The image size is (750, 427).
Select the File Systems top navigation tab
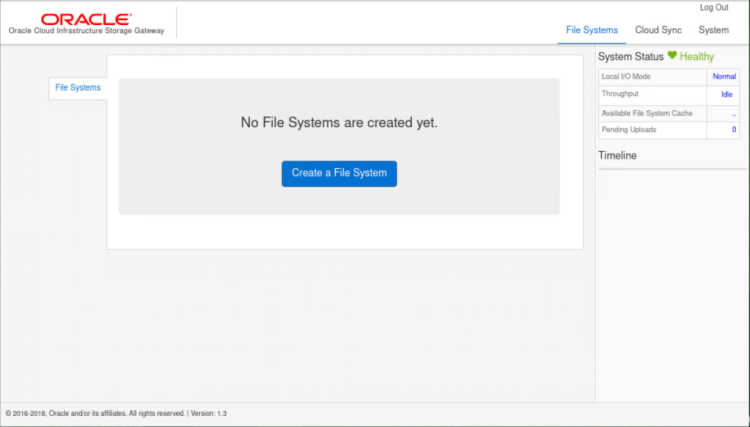point(592,30)
